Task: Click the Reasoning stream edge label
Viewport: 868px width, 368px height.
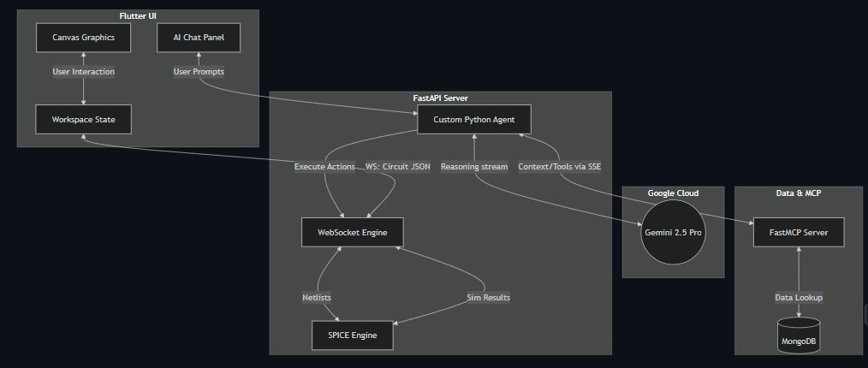Action: [474, 167]
